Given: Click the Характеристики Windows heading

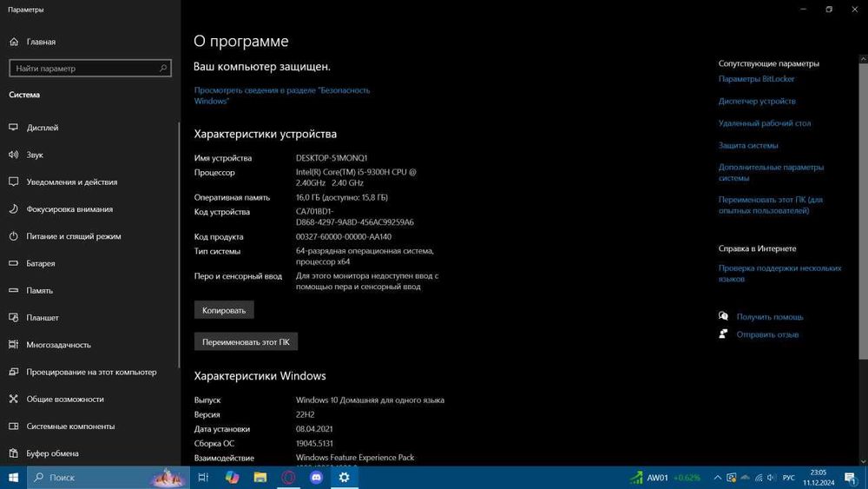Looking at the screenshot, I should [260, 375].
